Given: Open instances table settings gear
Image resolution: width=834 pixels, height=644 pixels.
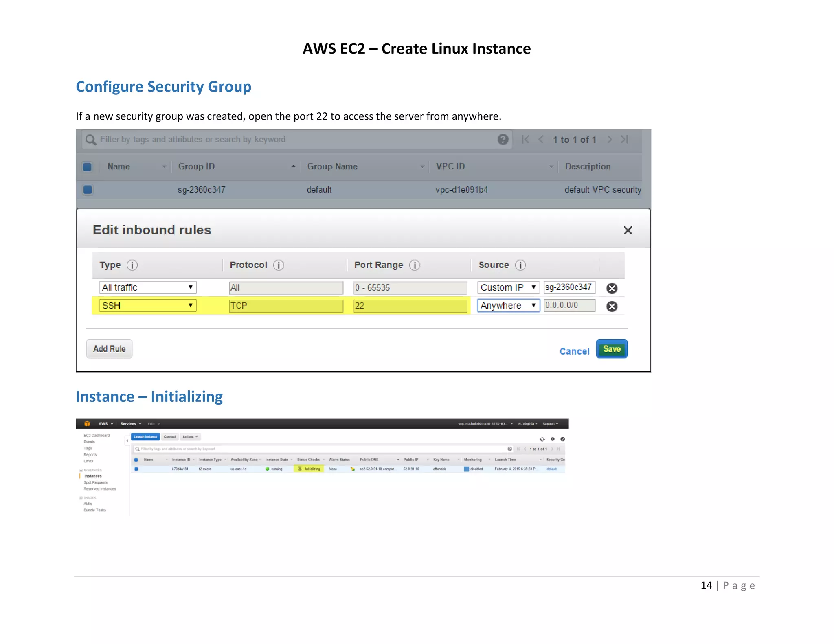Looking at the screenshot, I should pos(553,439).
